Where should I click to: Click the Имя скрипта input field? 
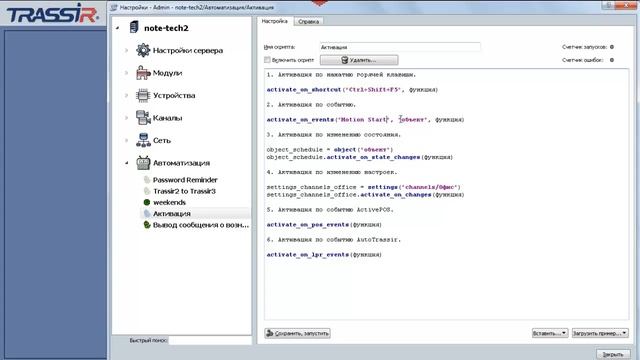click(400, 47)
